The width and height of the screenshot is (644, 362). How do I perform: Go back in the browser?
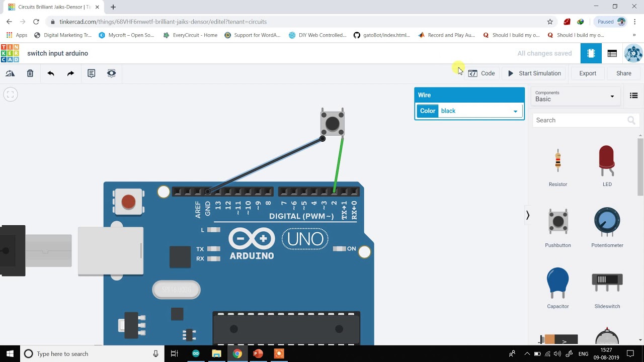tap(9, 22)
